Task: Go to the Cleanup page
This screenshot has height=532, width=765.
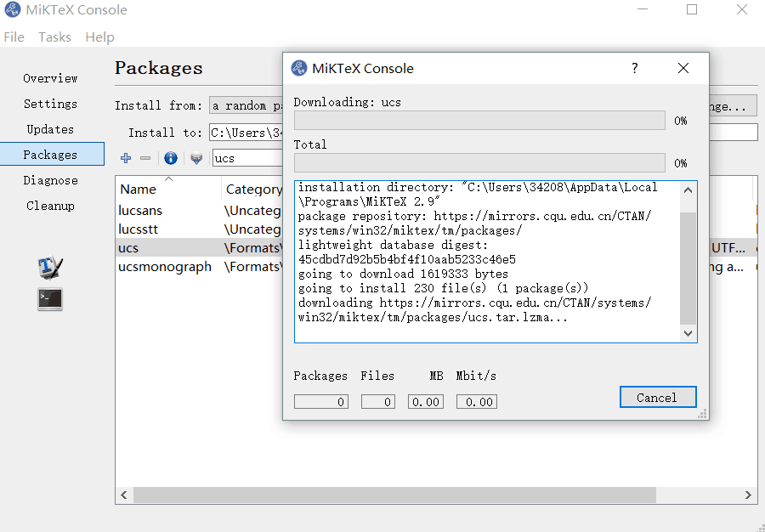Action: [49, 205]
